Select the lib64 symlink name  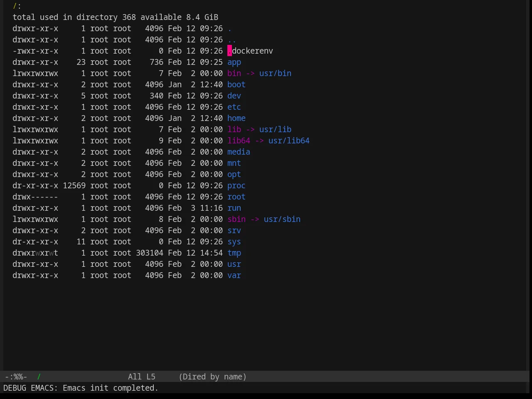point(239,141)
